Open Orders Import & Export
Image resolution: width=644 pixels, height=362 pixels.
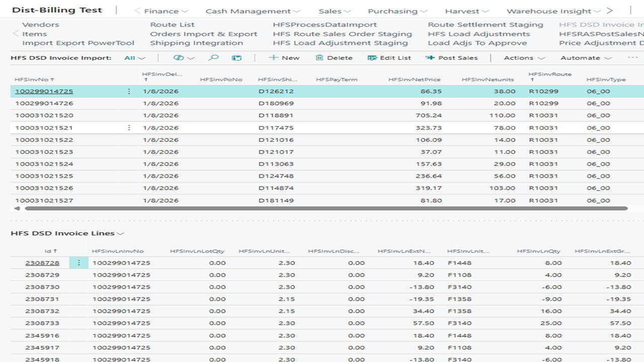coord(203,34)
